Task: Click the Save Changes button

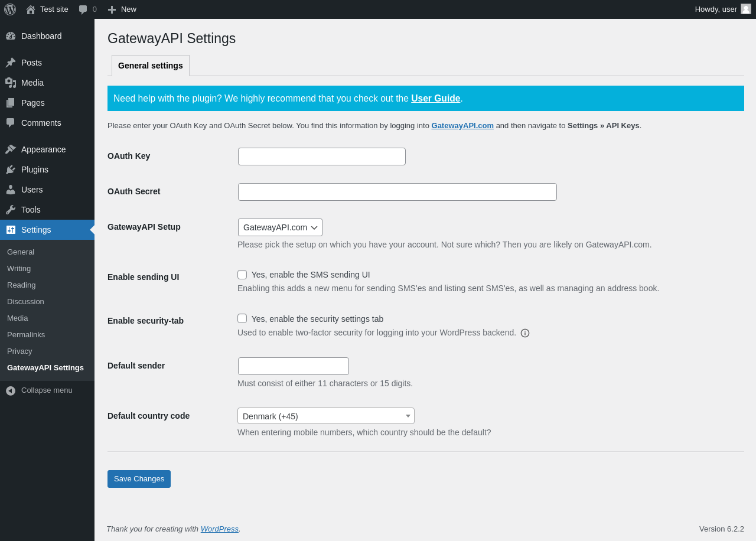Action: (139, 479)
